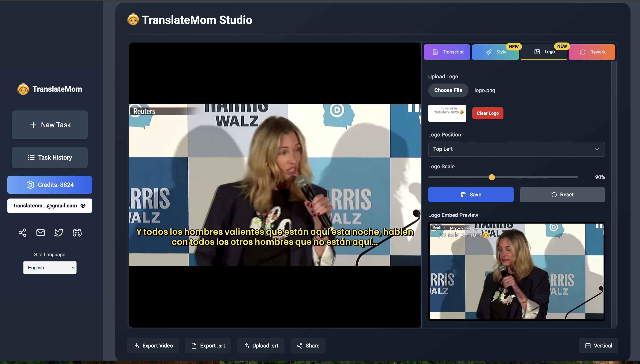Viewport: 640px width, 364px height.
Task: Click the TranslateMom sidebar logo
Action: pos(50,89)
